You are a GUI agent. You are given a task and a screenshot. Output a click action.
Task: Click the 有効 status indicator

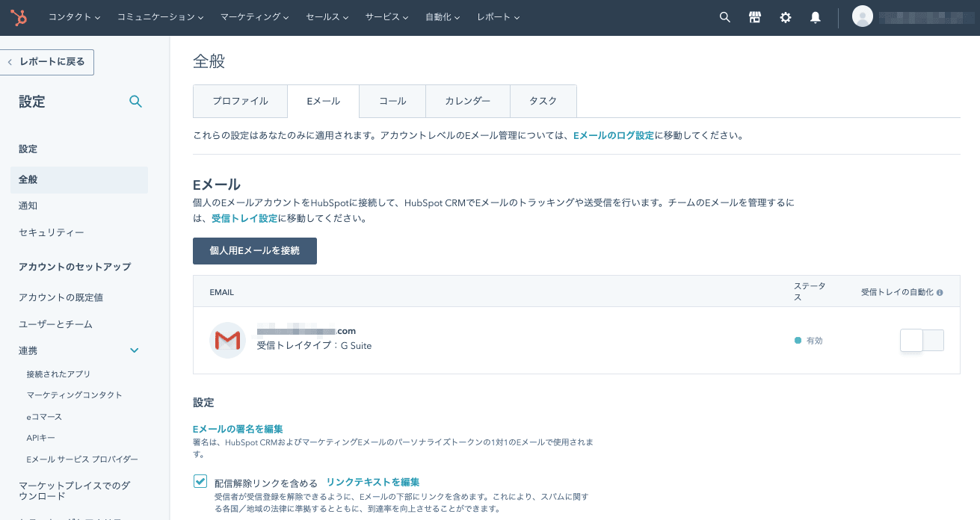[809, 340]
